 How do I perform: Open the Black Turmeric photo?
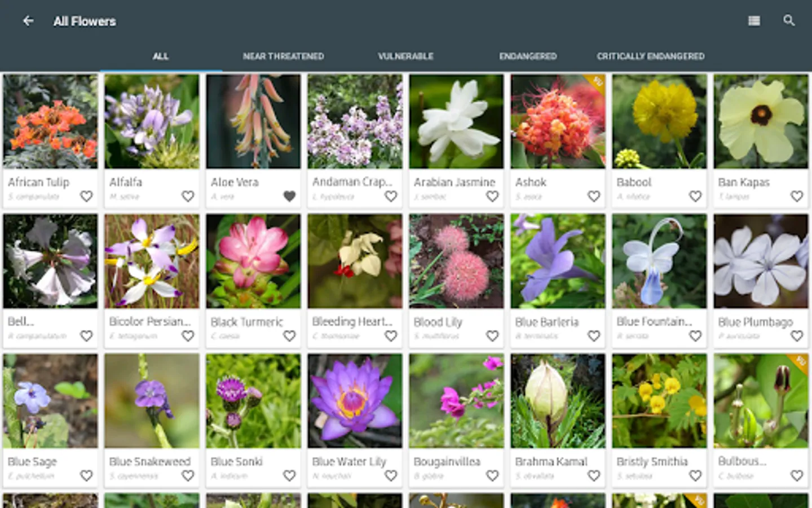(253, 261)
